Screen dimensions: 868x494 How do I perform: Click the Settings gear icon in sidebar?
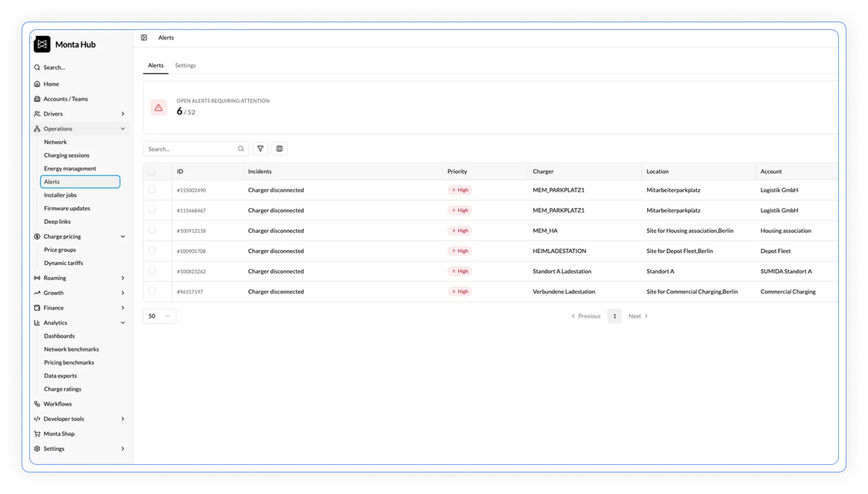tap(37, 448)
